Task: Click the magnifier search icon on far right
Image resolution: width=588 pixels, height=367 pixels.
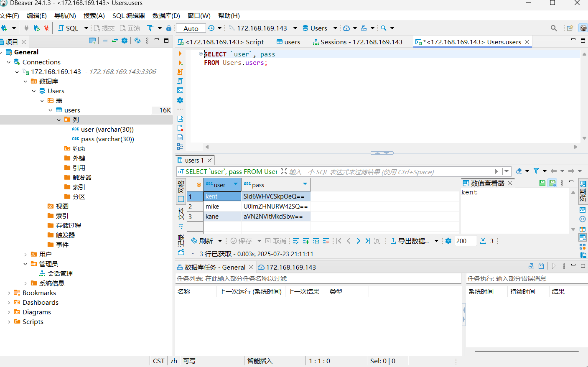Action: pos(554,28)
